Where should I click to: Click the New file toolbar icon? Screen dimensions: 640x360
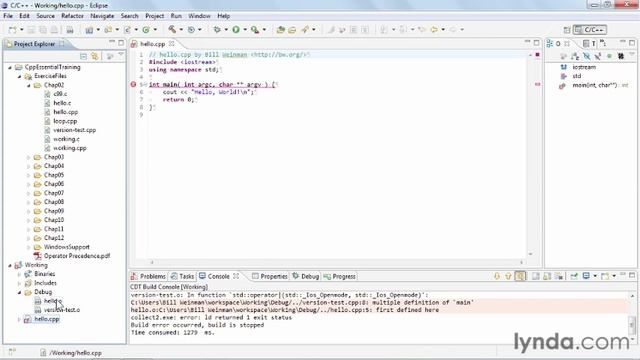pyautogui.click(x=13, y=30)
